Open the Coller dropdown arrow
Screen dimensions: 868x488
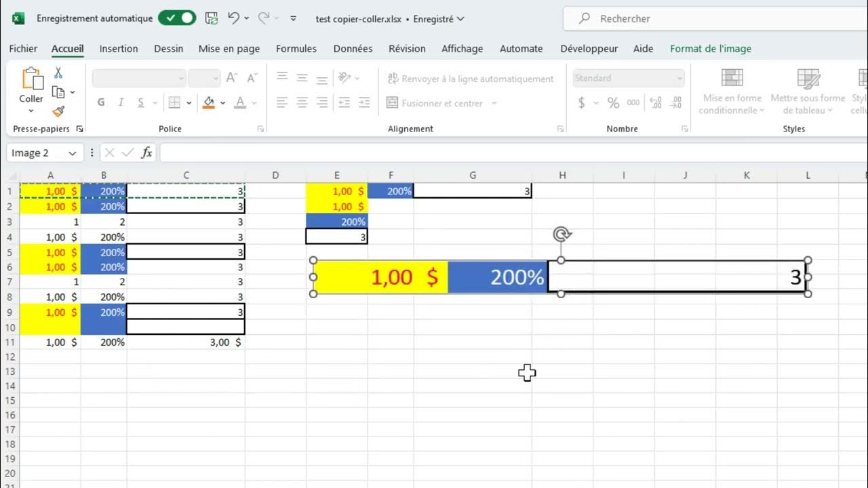click(x=31, y=111)
